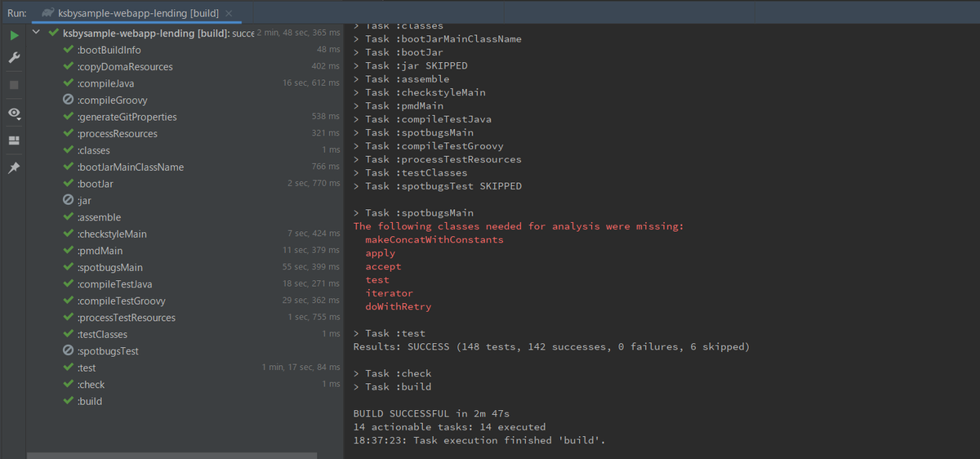Image resolution: width=980 pixels, height=459 pixels.
Task: Select the :compileJava task row
Action: coord(185,83)
